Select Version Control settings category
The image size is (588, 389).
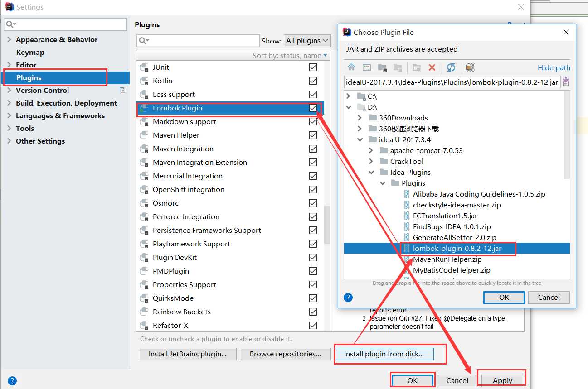click(42, 90)
